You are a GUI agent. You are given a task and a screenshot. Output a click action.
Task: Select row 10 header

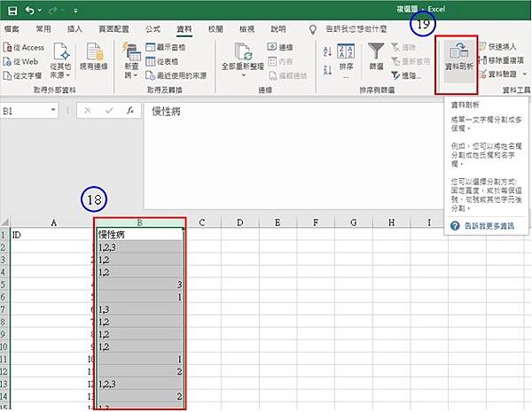4,346
